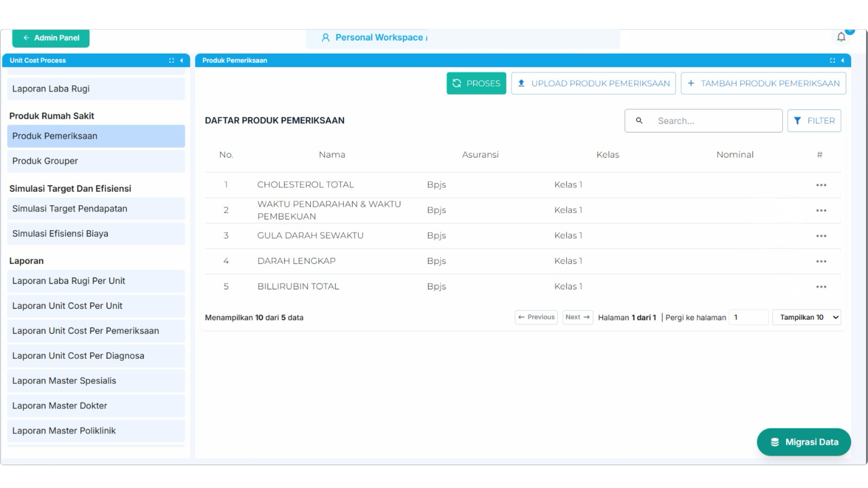Open the FILTER options

(814, 120)
